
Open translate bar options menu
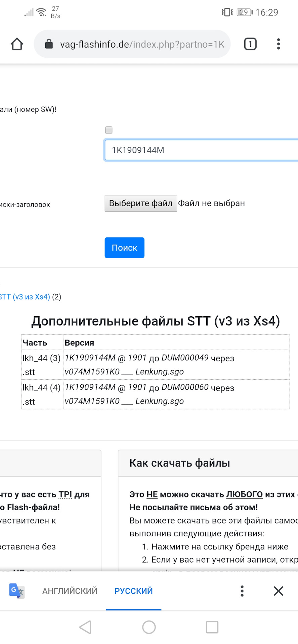point(242,591)
